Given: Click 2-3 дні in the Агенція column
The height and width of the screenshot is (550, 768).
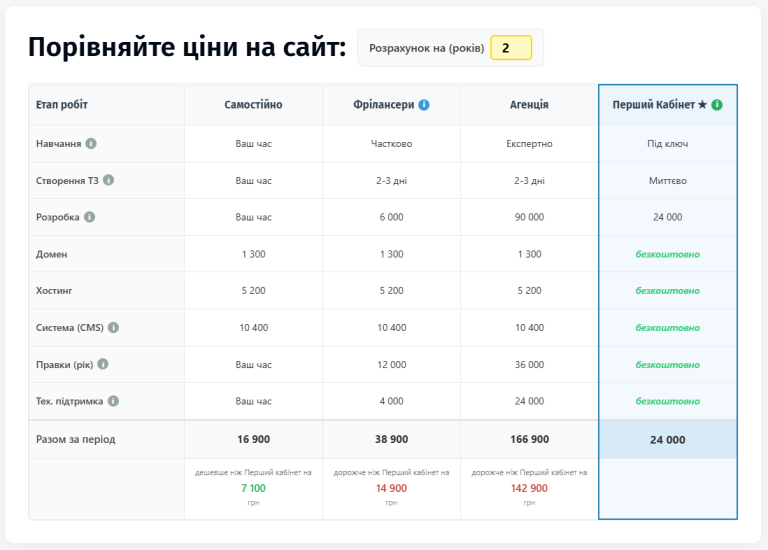Looking at the screenshot, I should [x=529, y=180].
